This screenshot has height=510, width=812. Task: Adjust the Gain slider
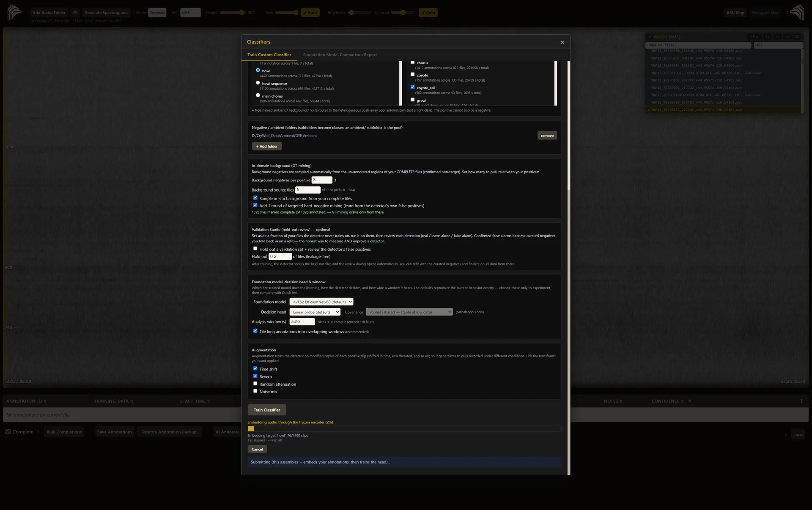point(287,13)
